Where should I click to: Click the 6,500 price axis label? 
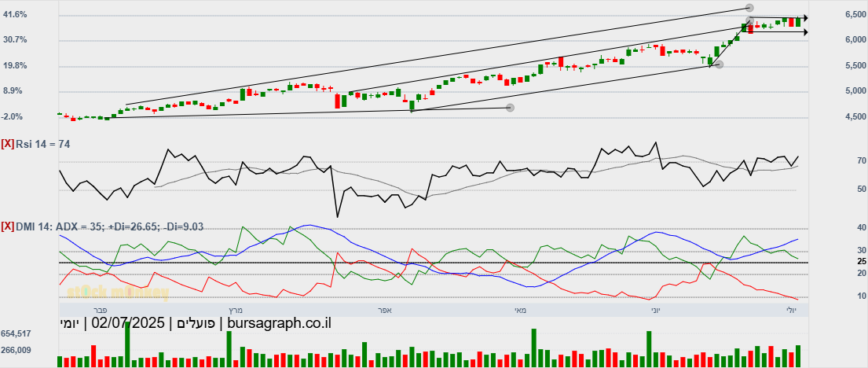pos(855,14)
